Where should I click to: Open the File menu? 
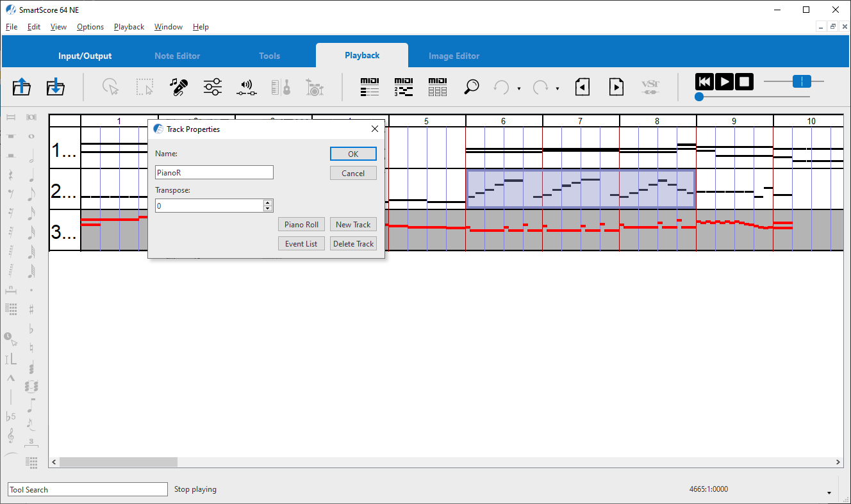(x=12, y=27)
